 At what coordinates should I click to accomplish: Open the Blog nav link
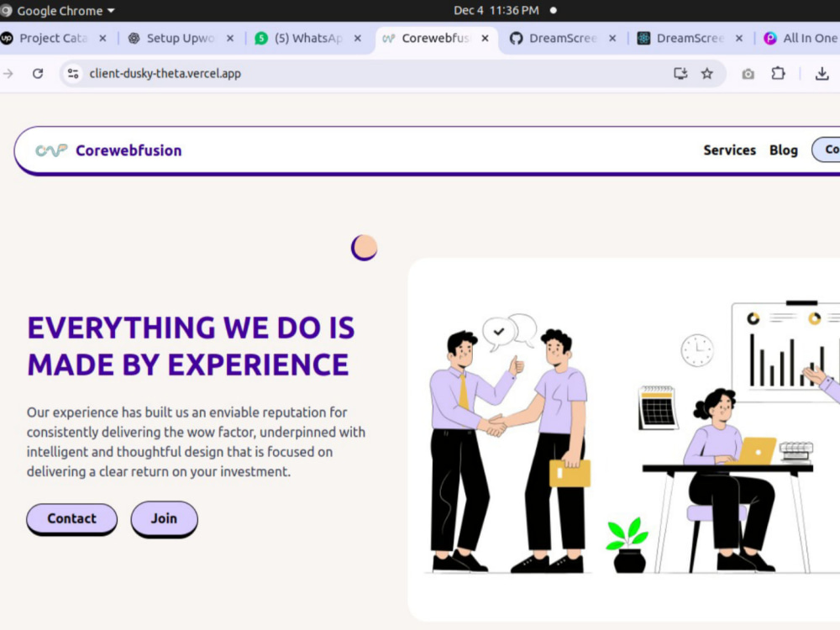tap(783, 150)
